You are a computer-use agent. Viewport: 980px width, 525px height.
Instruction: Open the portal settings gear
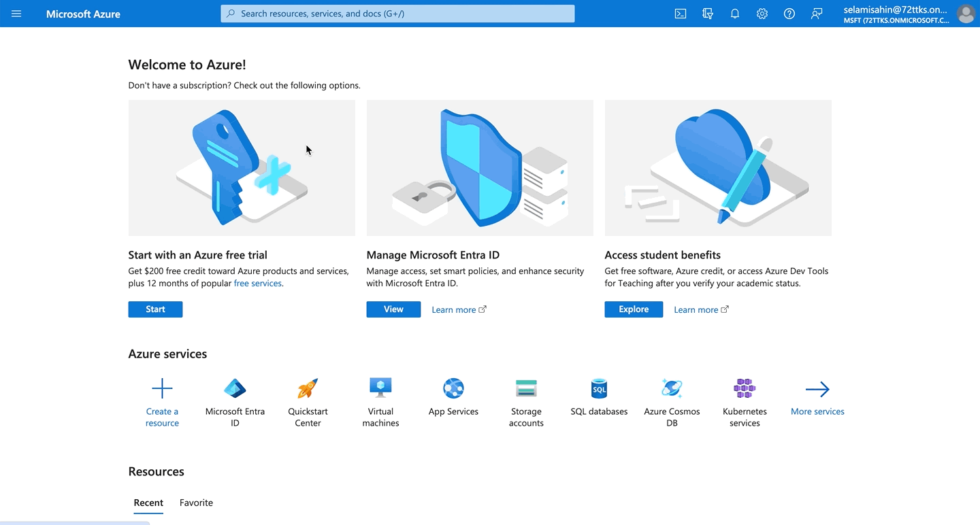click(762, 13)
